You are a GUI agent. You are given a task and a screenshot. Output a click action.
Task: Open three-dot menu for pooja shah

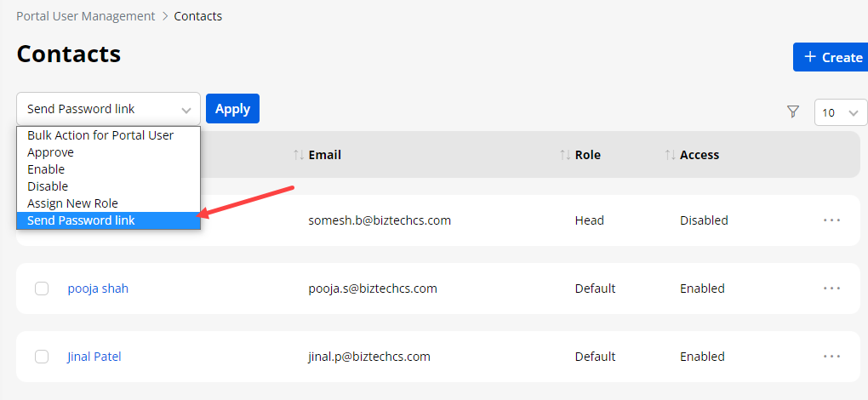coord(831,289)
